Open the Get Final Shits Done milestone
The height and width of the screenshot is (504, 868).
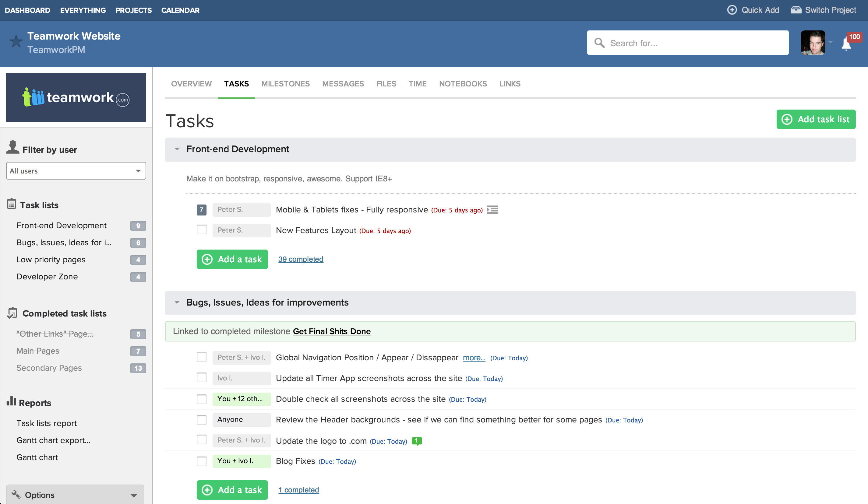pyautogui.click(x=331, y=331)
